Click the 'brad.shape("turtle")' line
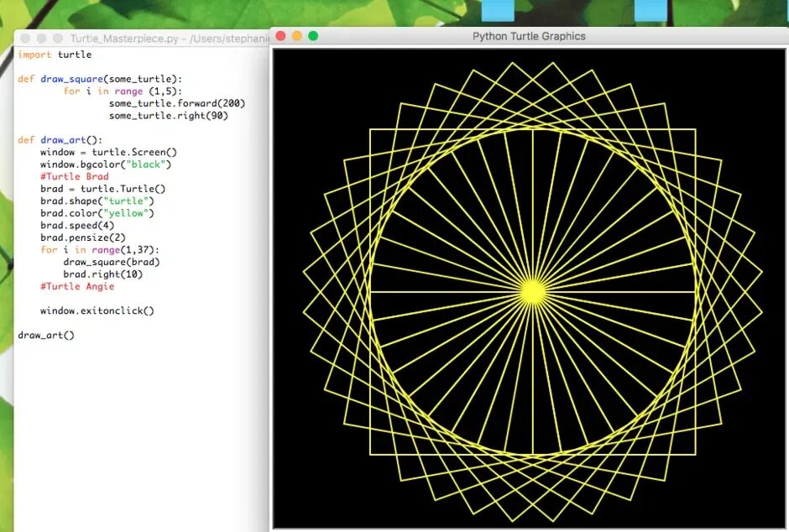Image resolution: width=789 pixels, height=532 pixels. [97, 201]
